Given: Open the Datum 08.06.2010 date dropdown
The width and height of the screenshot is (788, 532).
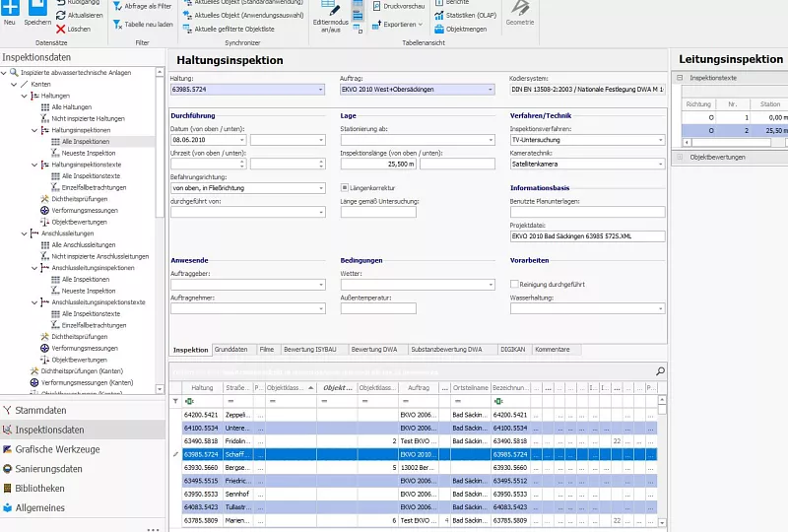Looking at the screenshot, I should [x=241, y=140].
